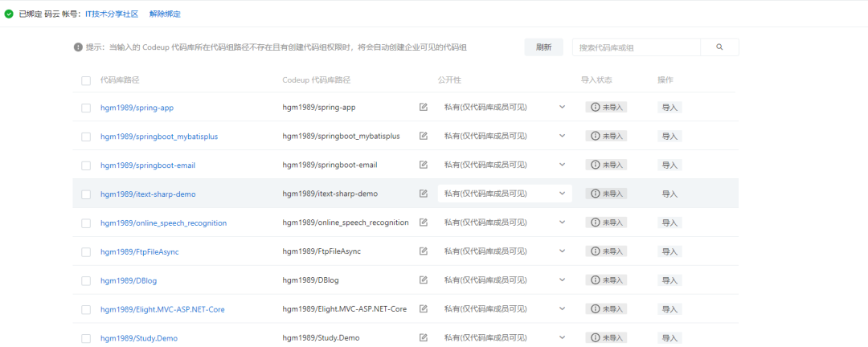Focus the 搜索代码库或组 search field
The width and height of the screenshot is (868, 347).
[x=637, y=47]
